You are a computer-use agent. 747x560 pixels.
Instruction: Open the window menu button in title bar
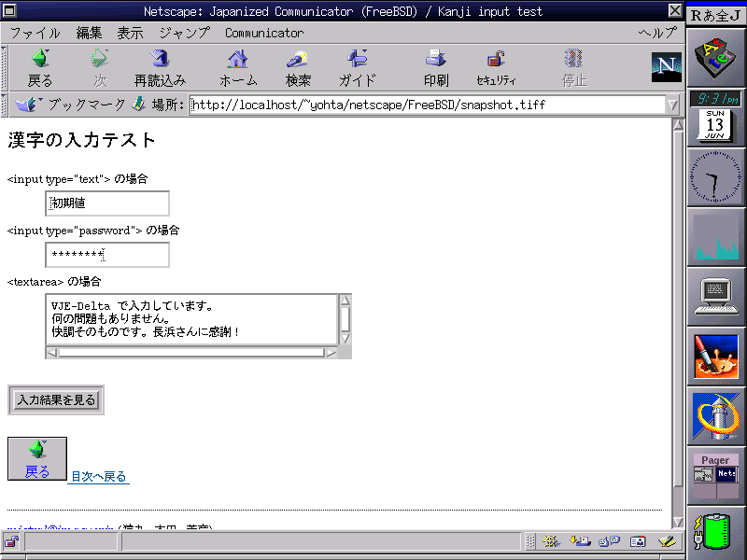tap(9, 10)
